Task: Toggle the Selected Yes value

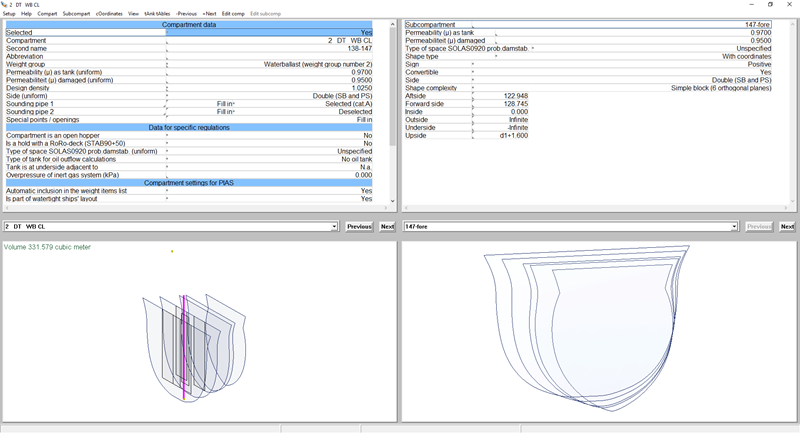Action: point(365,32)
